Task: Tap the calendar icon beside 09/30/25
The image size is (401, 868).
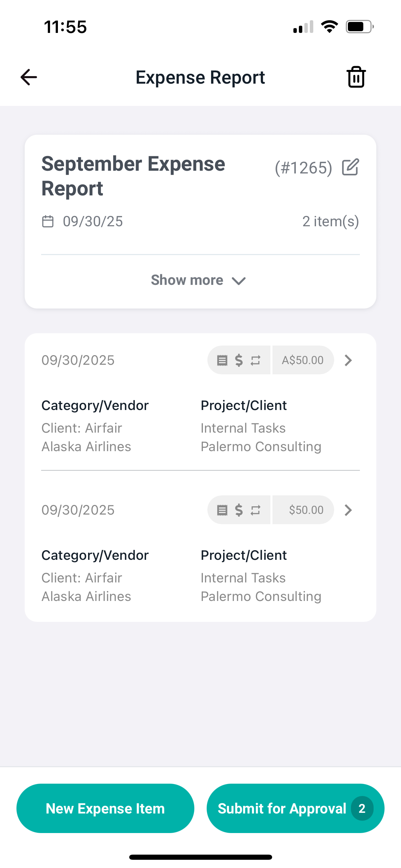Action: pos(48,221)
